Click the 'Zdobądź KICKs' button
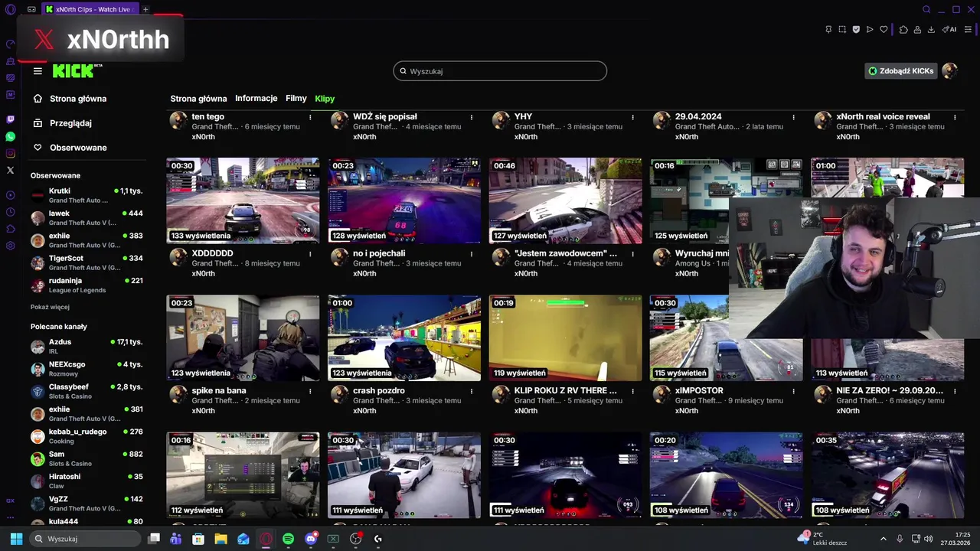Image resolution: width=980 pixels, height=551 pixels. tap(901, 71)
